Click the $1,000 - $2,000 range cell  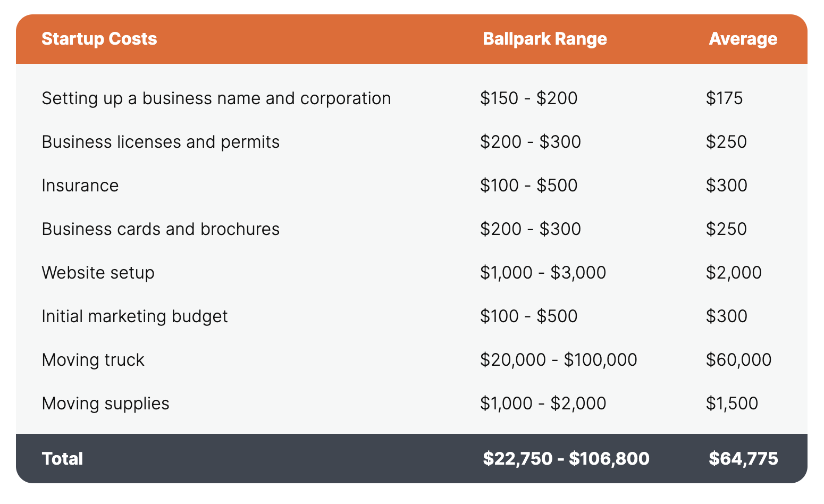coord(543,404)
